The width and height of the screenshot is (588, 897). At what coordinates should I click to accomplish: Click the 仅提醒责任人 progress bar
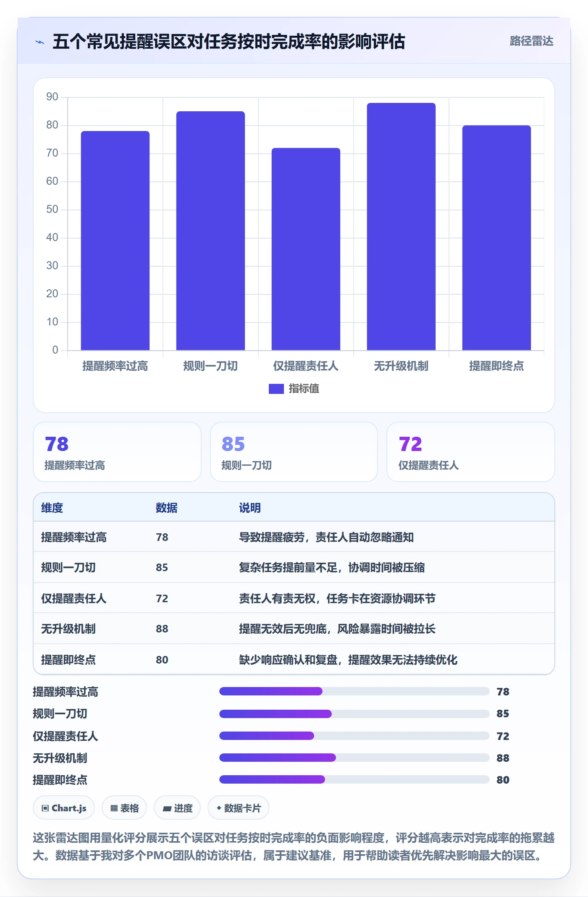click(x=354, y=736)
